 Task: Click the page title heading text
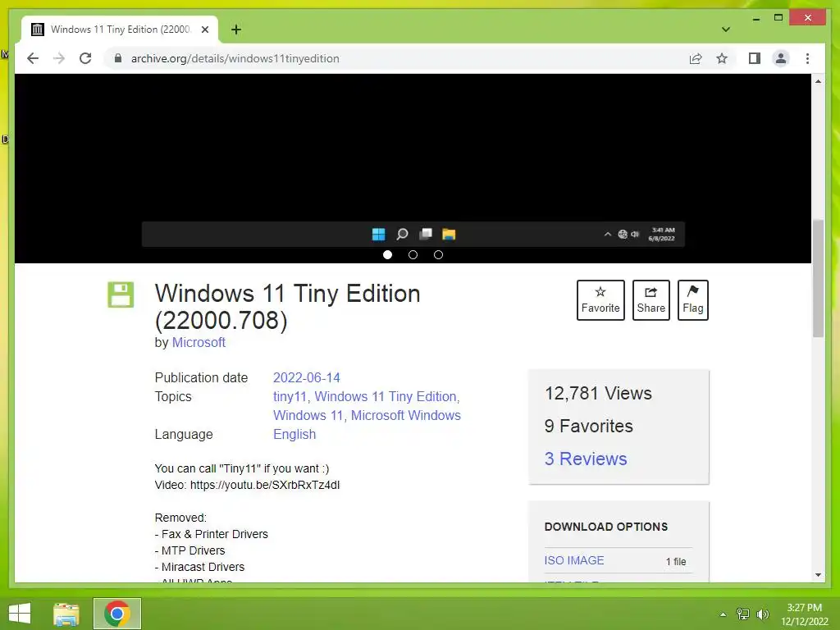[x=287, y=307]
